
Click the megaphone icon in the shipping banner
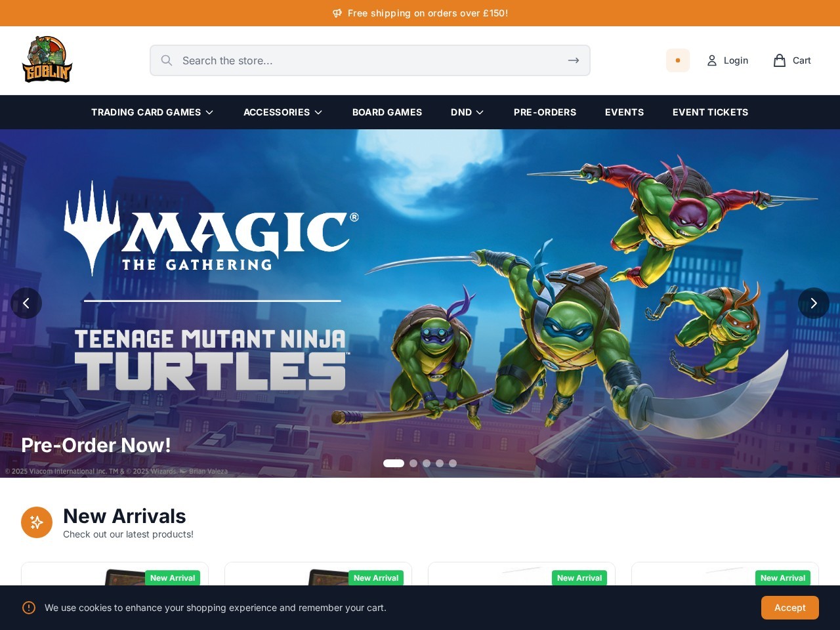337,13
